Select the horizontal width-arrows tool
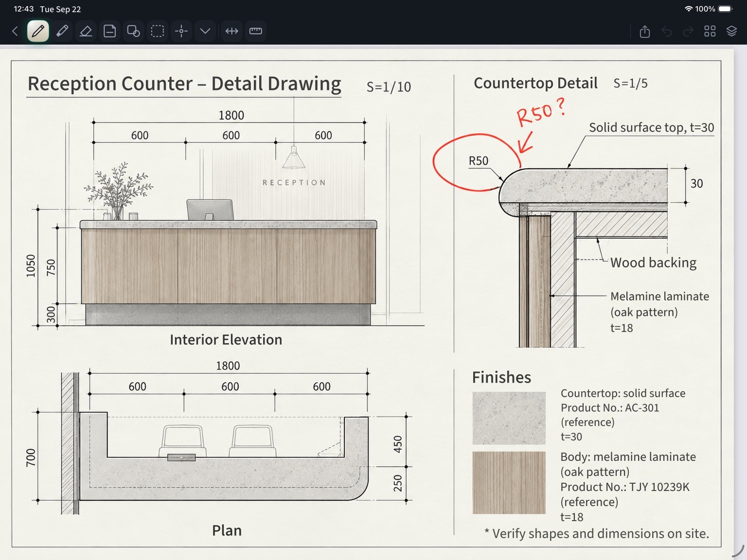 point(232,31)
